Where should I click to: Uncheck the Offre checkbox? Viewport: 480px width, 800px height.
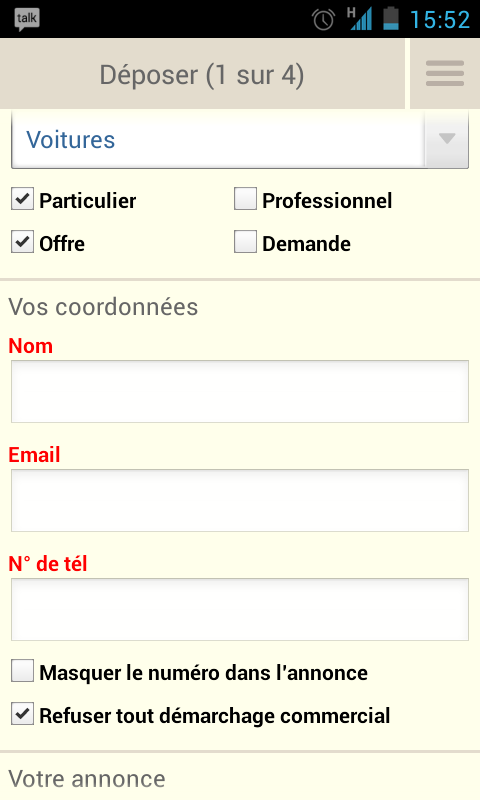coord(22,242)
